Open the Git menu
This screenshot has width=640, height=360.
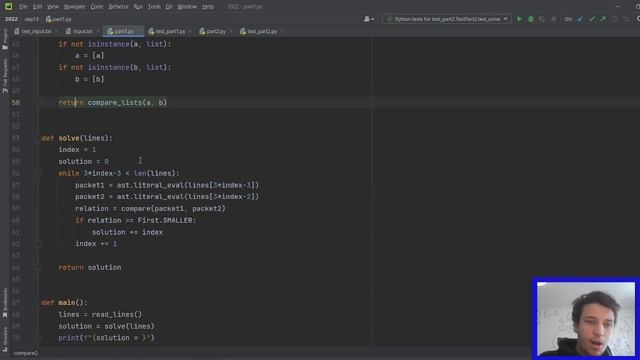(x=169, y=7)
